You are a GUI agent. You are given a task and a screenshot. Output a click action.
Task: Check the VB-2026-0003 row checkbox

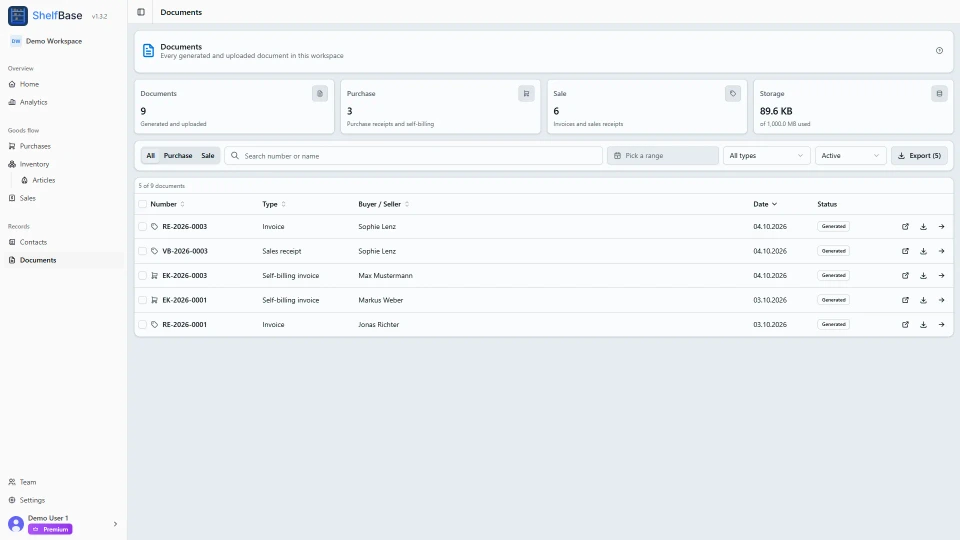click(x=143, y=251)
